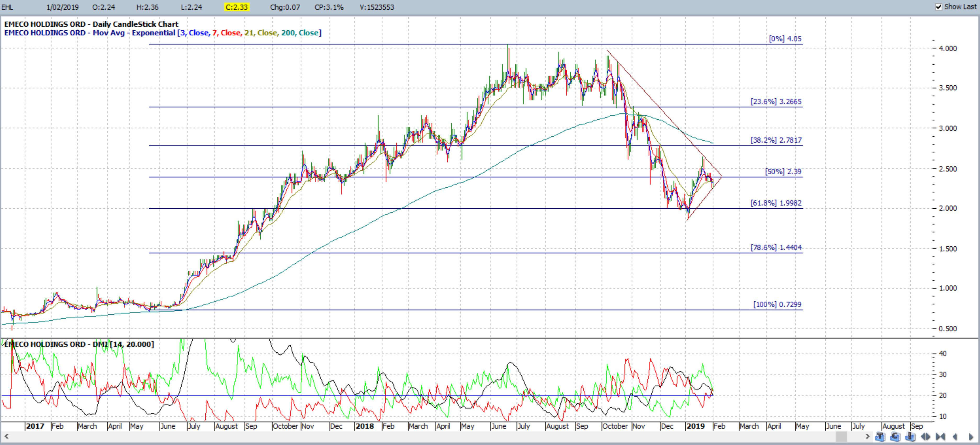Click the blue 'C' folder icon
The height and width of the screenshot is (445, 980).
895,437
